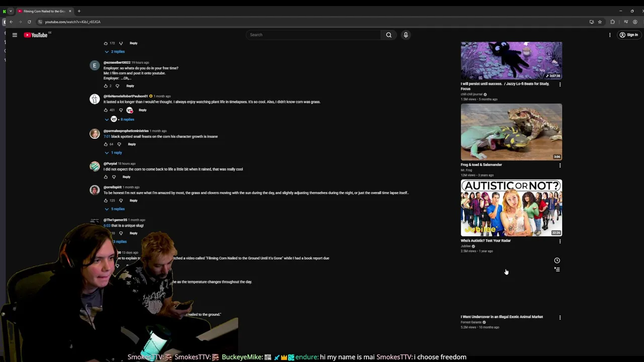Screen dimensions: 644x362
Task: Like the orrellspirit comment
Action: tap(106, 201)
